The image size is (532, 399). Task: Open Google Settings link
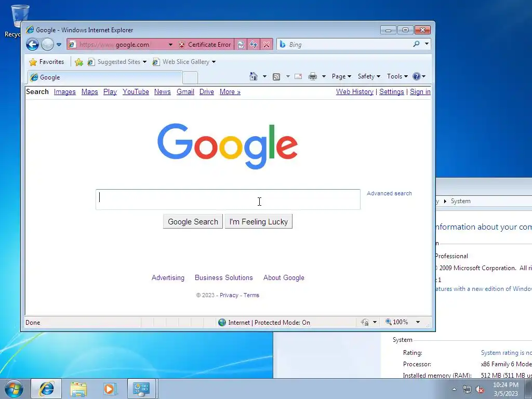coord(392,91)
